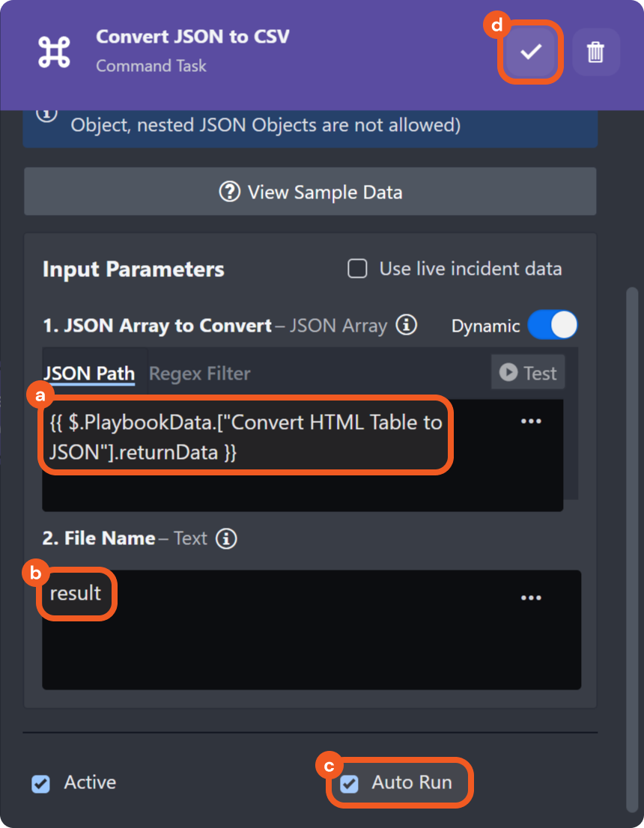Open ellipsis menu in File Name field

click(531, 597)
